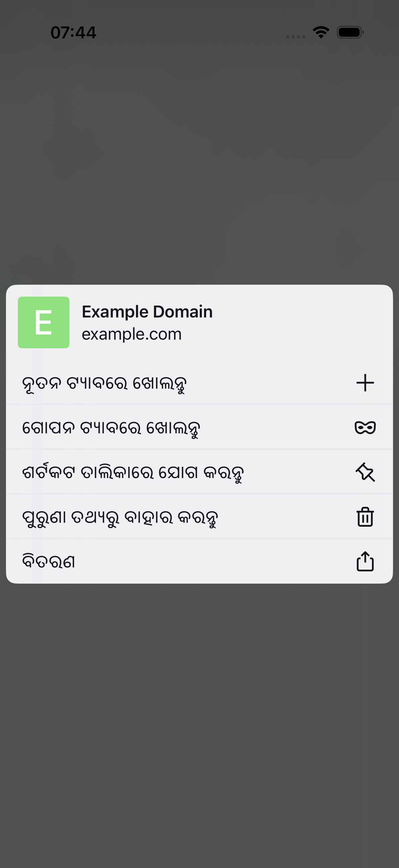The image size is (399, 868).
Task: Tap the battery status icon
Action: point(350,32)
